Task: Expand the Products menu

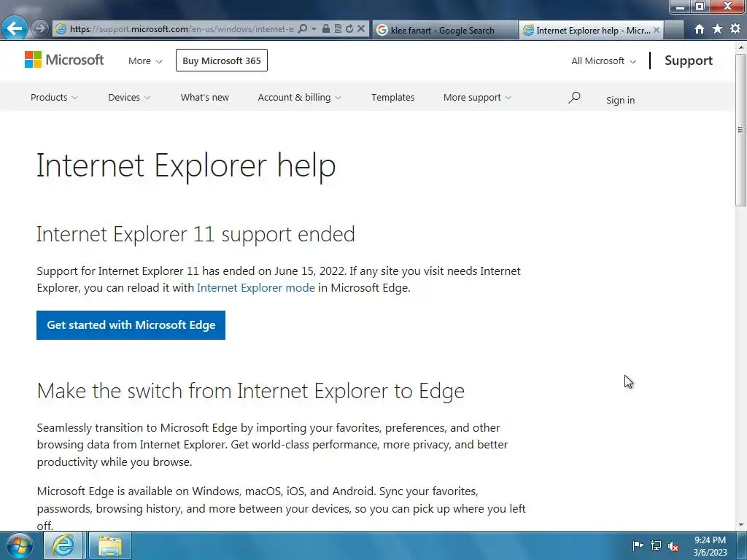Action: coord(54,97)
